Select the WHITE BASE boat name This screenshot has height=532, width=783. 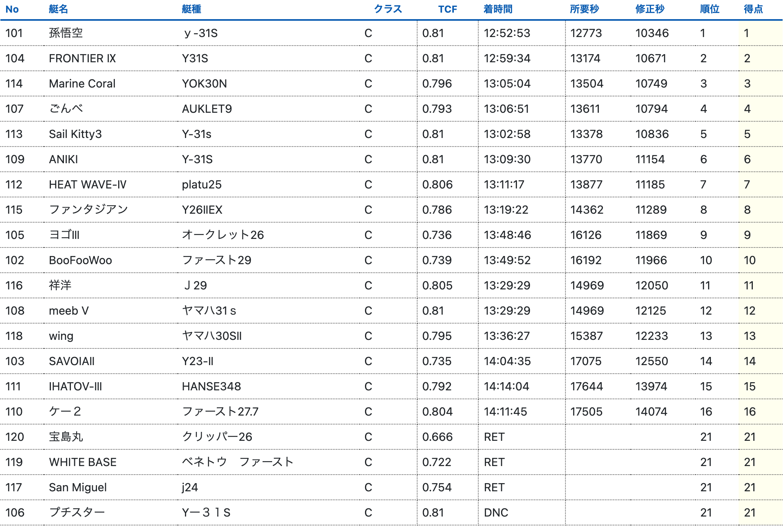(x=83, y=462)
